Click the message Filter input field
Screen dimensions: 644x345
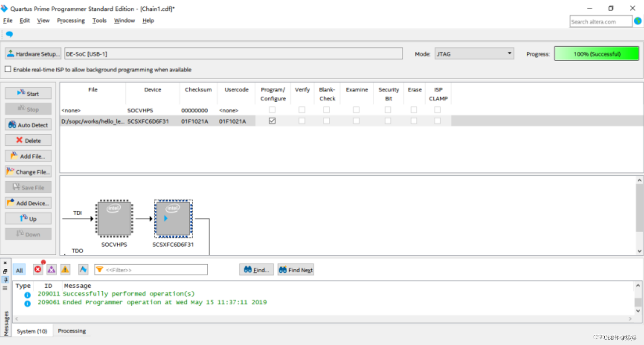coord(151,269)
